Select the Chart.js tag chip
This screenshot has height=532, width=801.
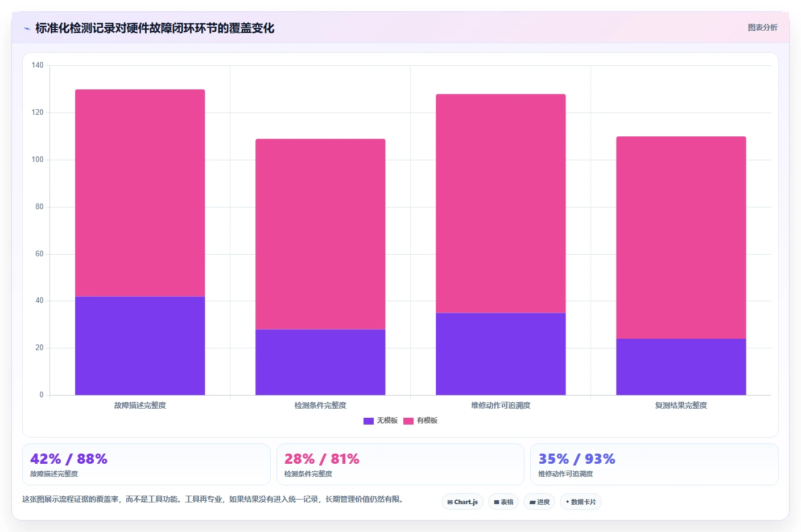pos(463,502)
